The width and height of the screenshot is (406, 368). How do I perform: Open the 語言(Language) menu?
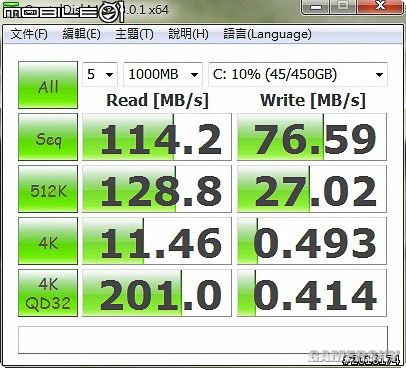[267, 34]
